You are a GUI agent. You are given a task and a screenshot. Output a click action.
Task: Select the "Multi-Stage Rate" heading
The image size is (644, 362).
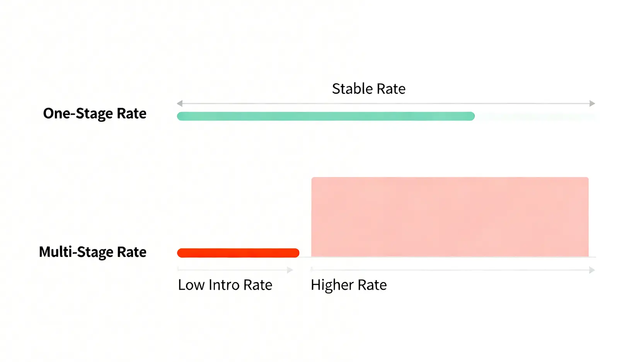coord(93,252)
